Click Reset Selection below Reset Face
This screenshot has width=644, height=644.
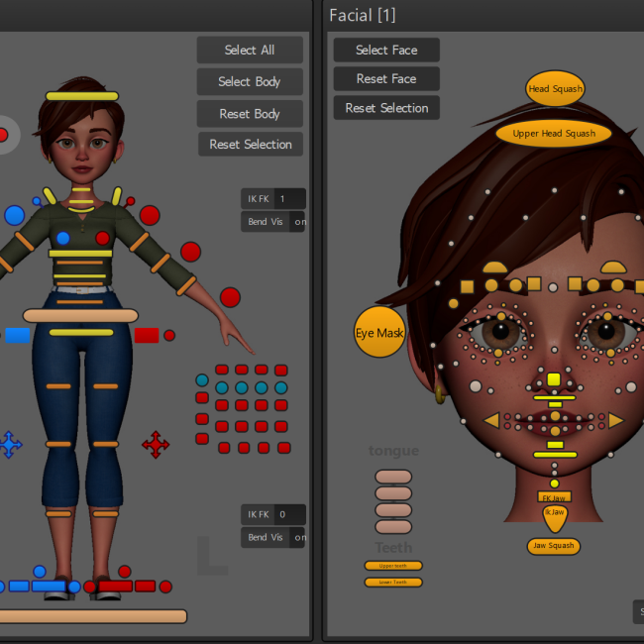coord(386,108)
